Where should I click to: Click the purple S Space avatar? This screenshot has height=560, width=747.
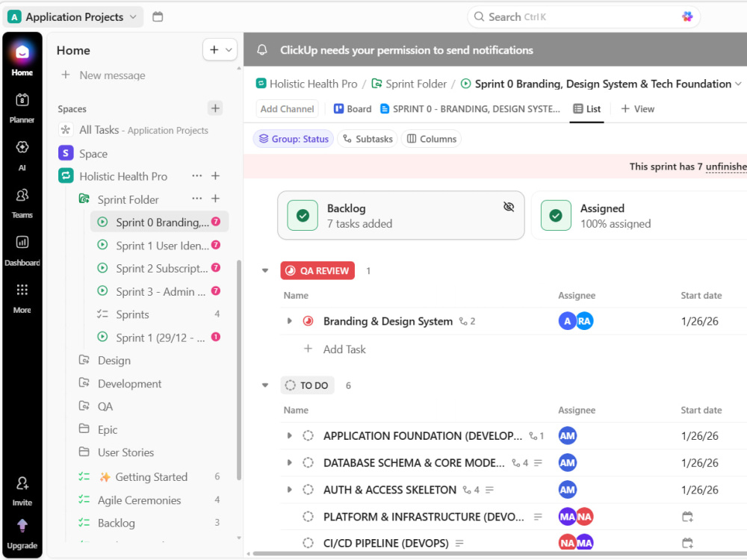point(66,153)
